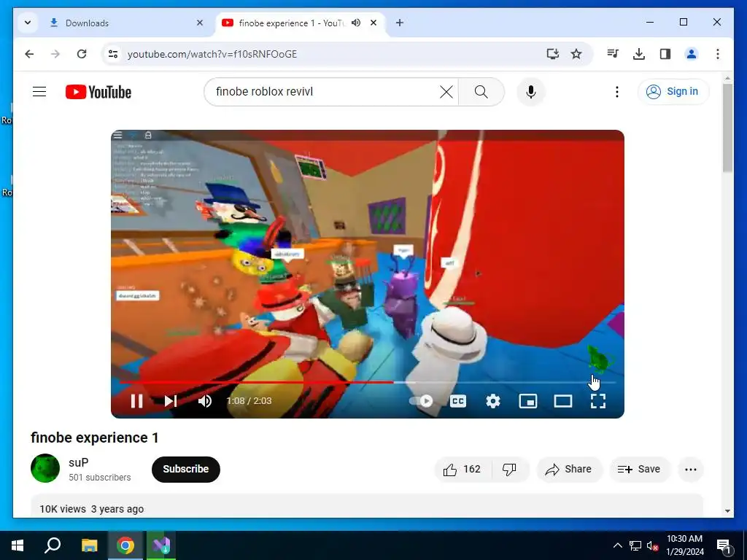Enable miniplayer mode
Screen dimensions: 747x560
(528, 401)
